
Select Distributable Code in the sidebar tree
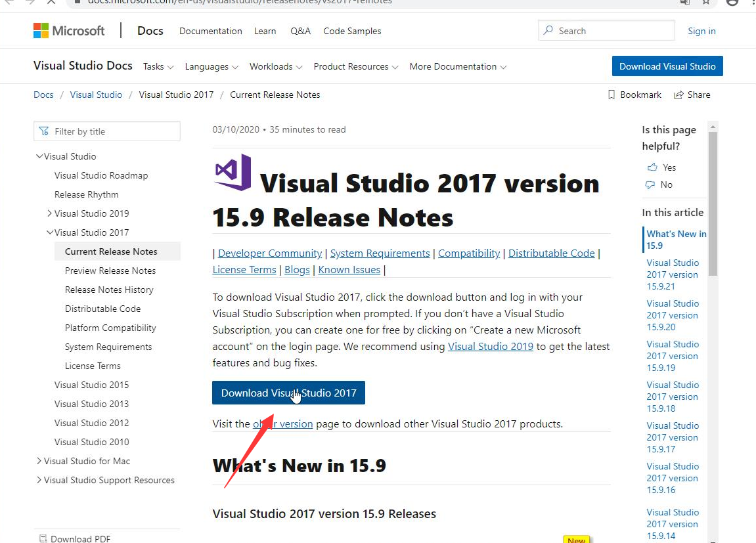(x=103, y=309)
